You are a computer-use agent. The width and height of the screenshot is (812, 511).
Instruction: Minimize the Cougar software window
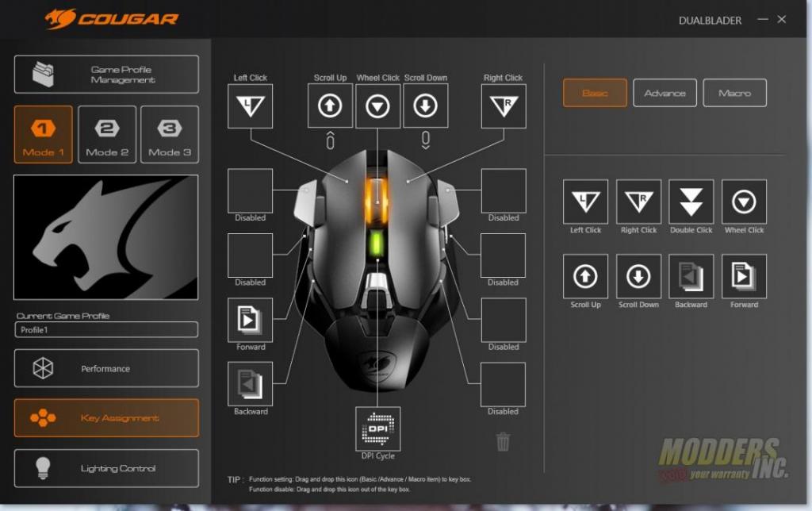(762, 19)
